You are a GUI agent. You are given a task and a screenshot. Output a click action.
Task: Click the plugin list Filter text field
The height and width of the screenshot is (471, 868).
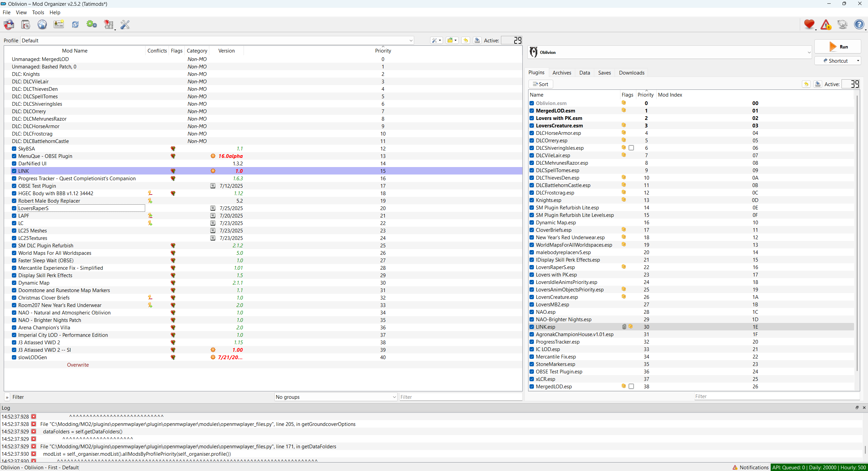point(777,396)
